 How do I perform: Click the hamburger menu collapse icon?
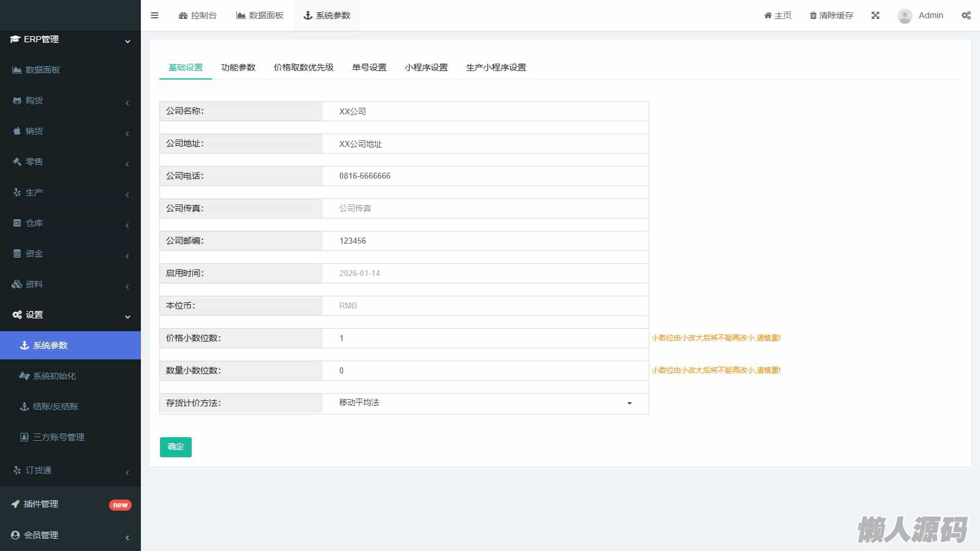coord(154,15)
